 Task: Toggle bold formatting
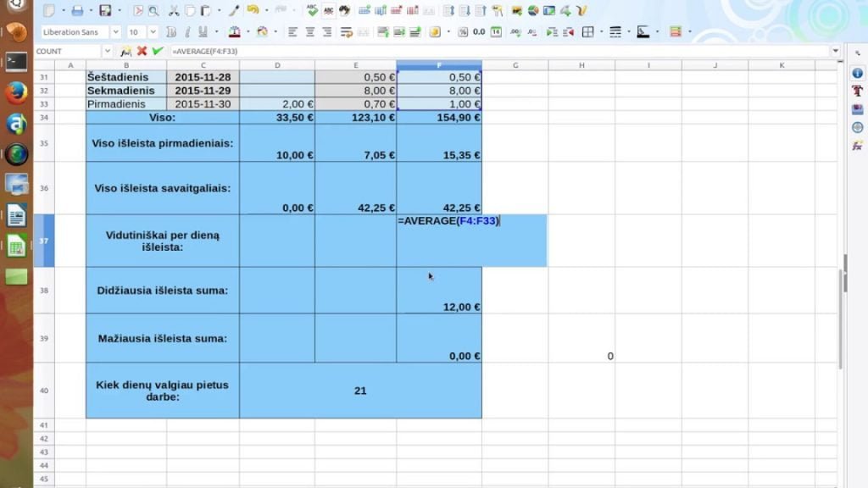[171, 32]
